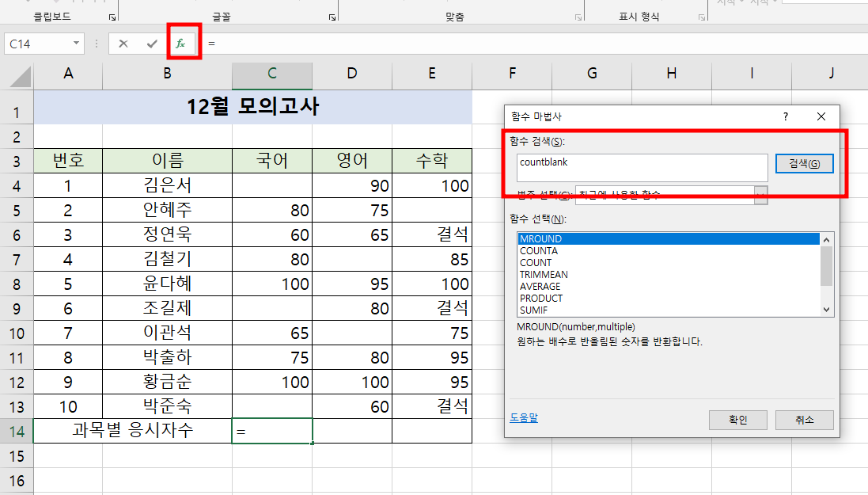Image resolution: width=868 pixels, height=495 pixels.
Task: Click the 과목별 응시자수 label cell
Action: (x=133, y=431)
